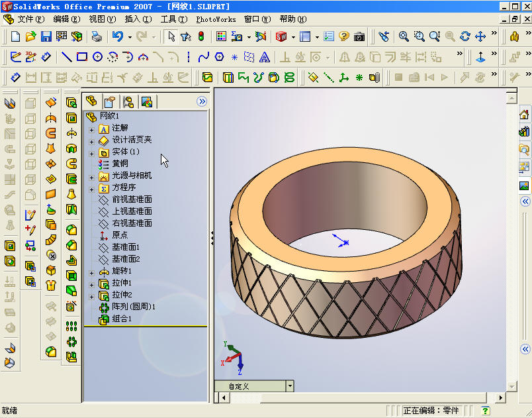Switch to the FeatureManager design tree tab
532x418 pixels.
click(91, 101)
